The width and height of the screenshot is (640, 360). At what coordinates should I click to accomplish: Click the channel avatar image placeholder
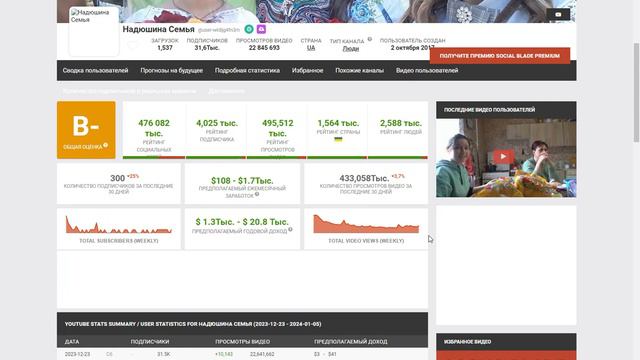coord(94,31)
